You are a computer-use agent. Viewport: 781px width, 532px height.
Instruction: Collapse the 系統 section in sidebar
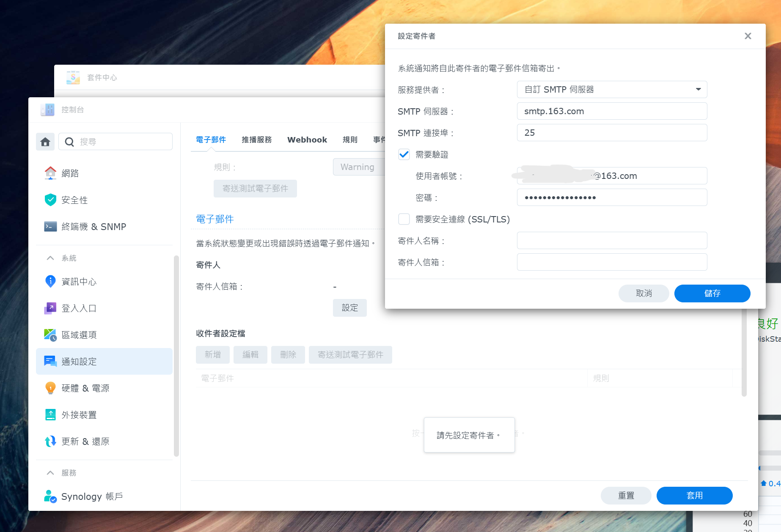[50, 258]
